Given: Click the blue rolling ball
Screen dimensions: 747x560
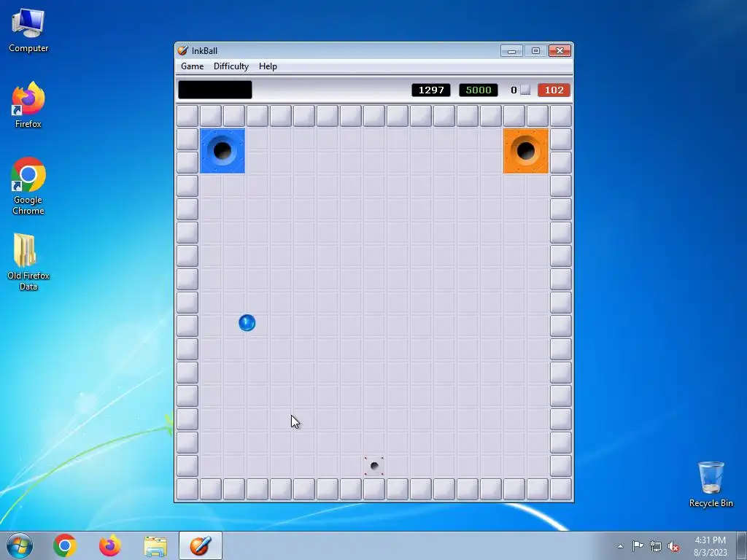Looking at the screenshot, I should [247, 323].
